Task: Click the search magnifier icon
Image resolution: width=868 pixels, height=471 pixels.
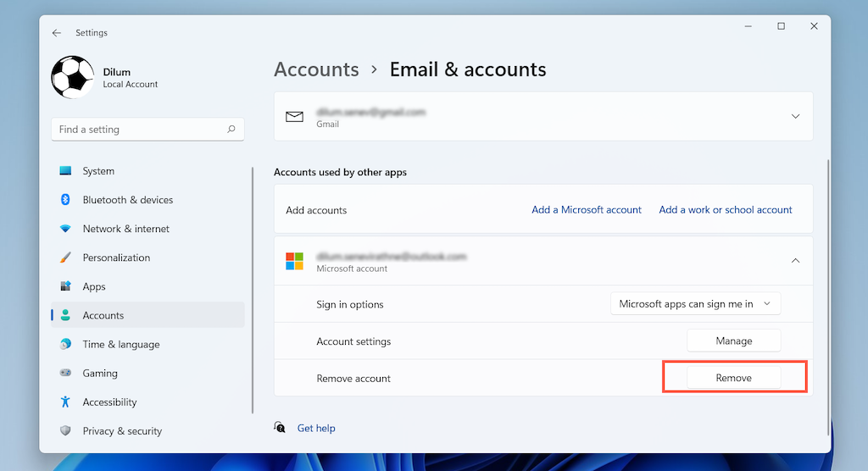Action: pyautogui.click(x=231, y=130)
